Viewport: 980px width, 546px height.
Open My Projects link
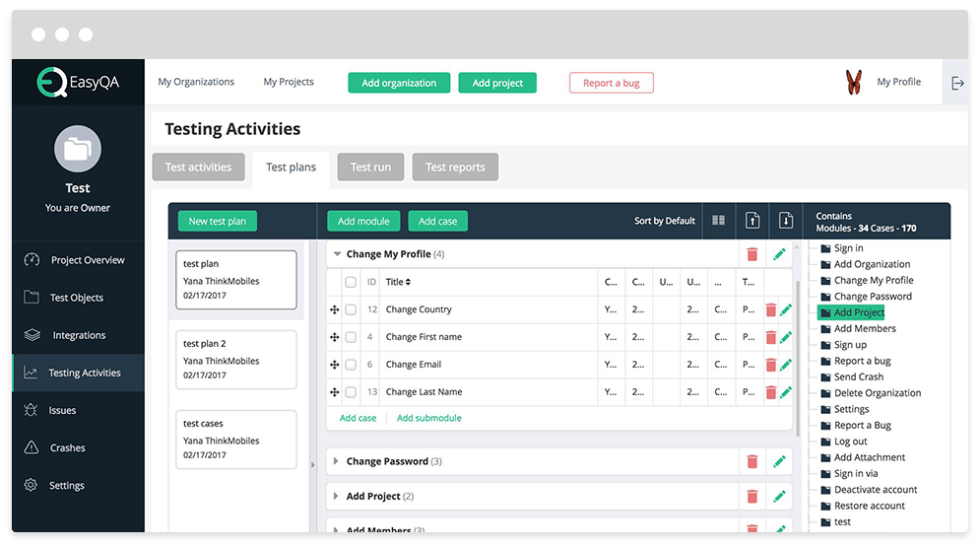pyautogui.click(x=289, y=82)
